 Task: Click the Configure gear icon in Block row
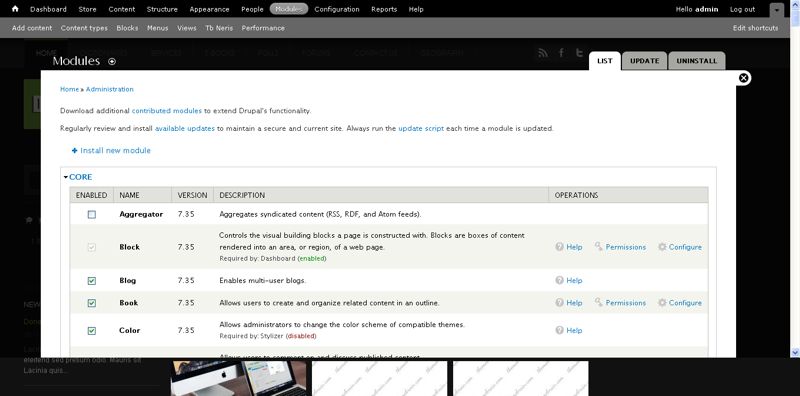click(x=662, y=246)
